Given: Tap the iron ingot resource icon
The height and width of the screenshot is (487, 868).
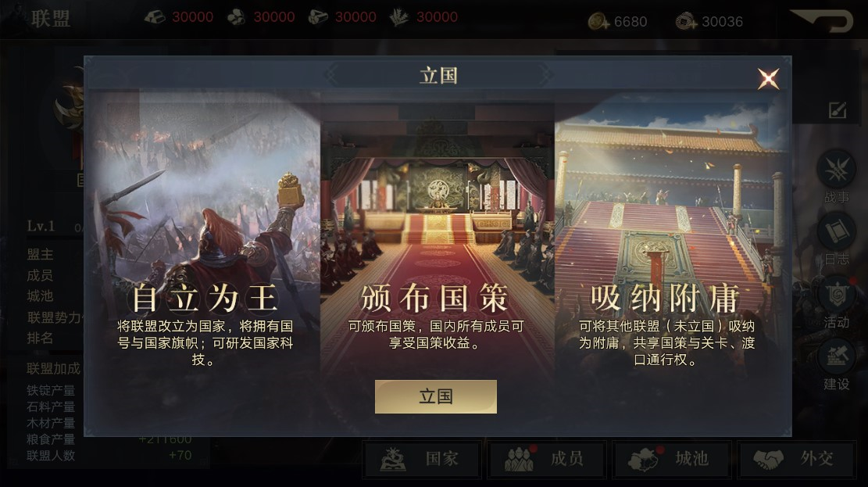Looking at the screenshot, I should point(155,17).
